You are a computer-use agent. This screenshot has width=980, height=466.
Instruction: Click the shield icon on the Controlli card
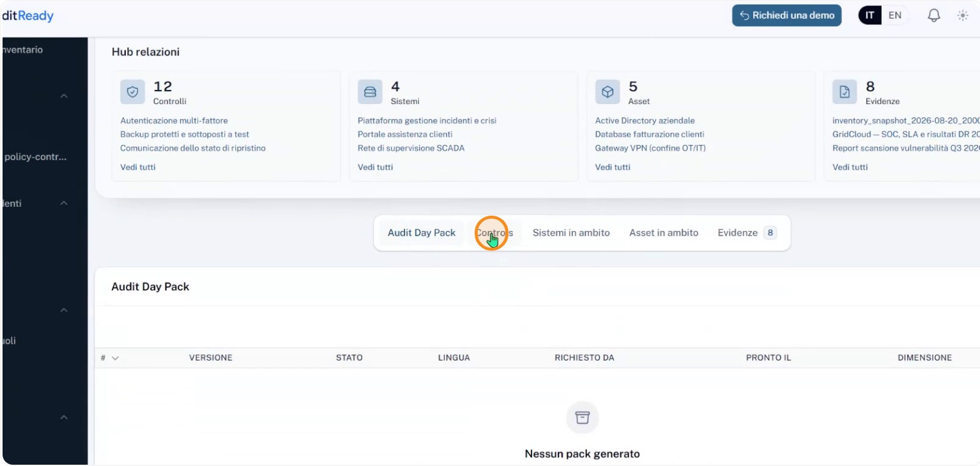[x=132, y=92]
